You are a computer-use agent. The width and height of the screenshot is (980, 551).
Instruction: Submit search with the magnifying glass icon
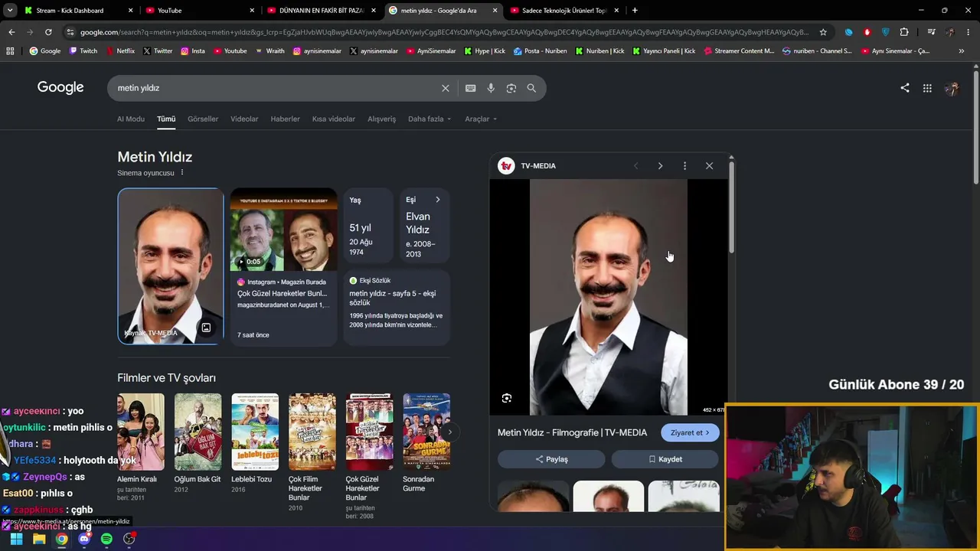[531, 88]
